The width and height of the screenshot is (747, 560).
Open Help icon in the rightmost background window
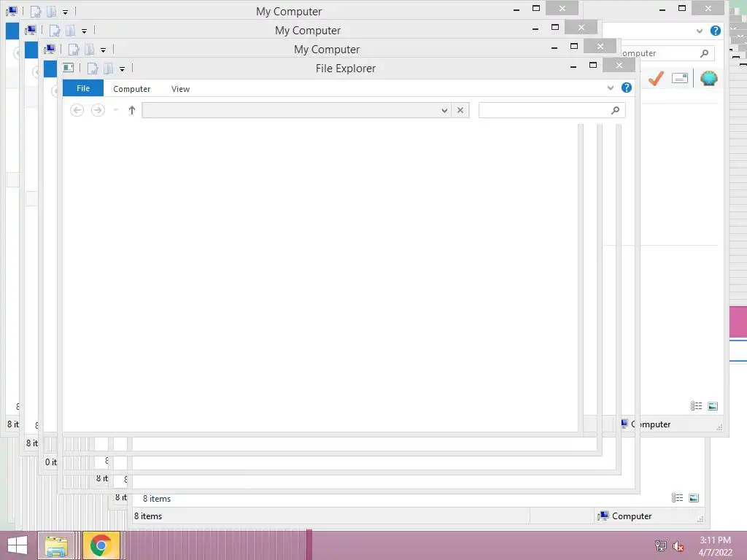pos(715,31)
